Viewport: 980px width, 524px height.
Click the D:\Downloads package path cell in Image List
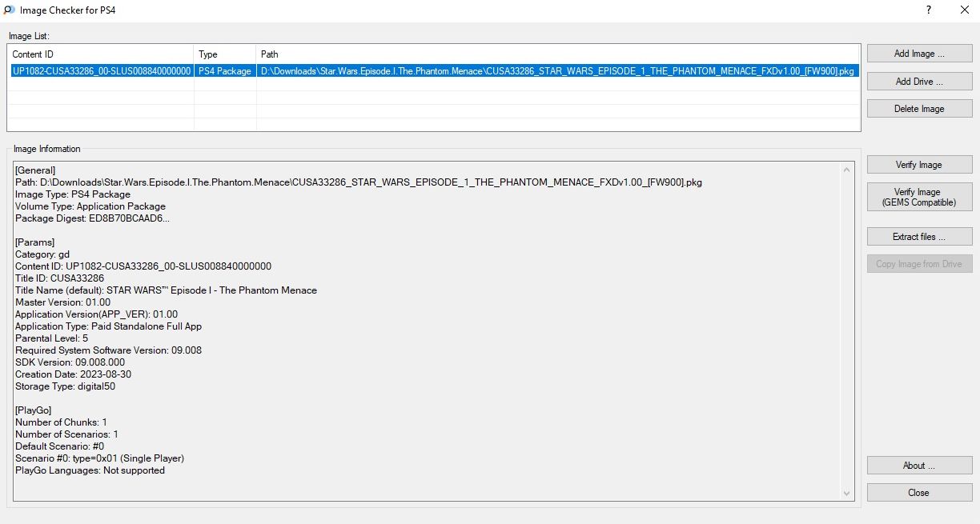point(558,70)
